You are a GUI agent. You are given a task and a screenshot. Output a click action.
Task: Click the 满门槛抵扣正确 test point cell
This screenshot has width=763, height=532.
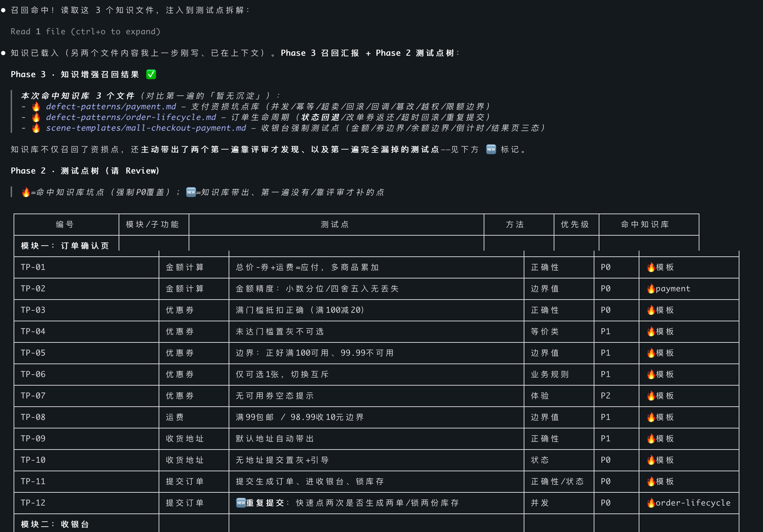click(376, 310)
